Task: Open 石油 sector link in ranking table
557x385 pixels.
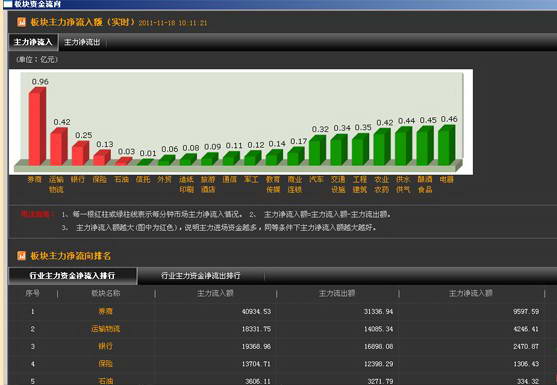Action: [x=106, y=381]
